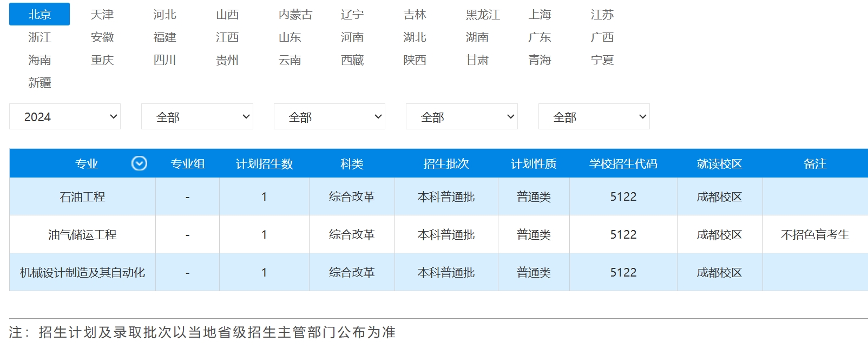Viewport: 868px width, 348px height.
Task: Click the 就读校区 column header
Action: [x=719, y=163]
